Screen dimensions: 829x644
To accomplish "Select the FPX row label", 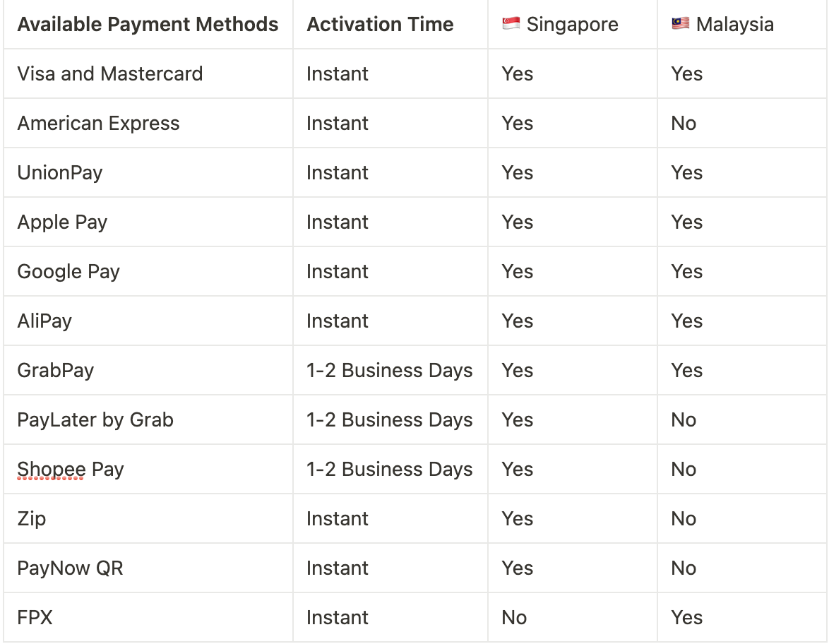I will pos(35,618).
